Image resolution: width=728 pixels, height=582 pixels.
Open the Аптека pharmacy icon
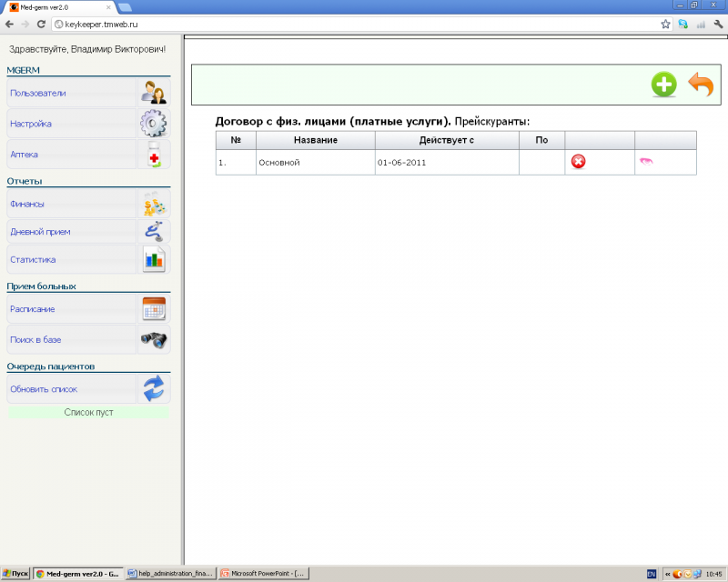pos(153,155)
